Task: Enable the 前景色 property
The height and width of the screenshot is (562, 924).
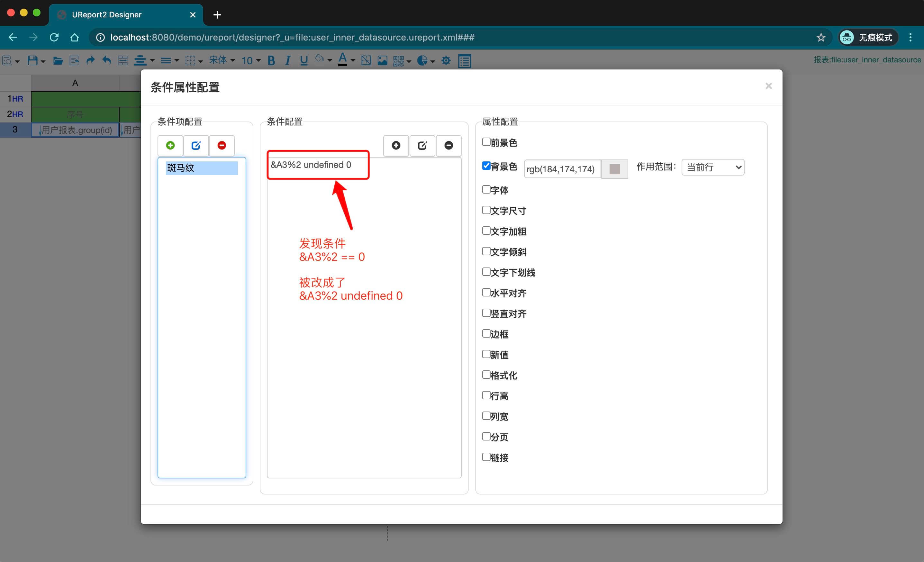Action: tap(486, 142)
